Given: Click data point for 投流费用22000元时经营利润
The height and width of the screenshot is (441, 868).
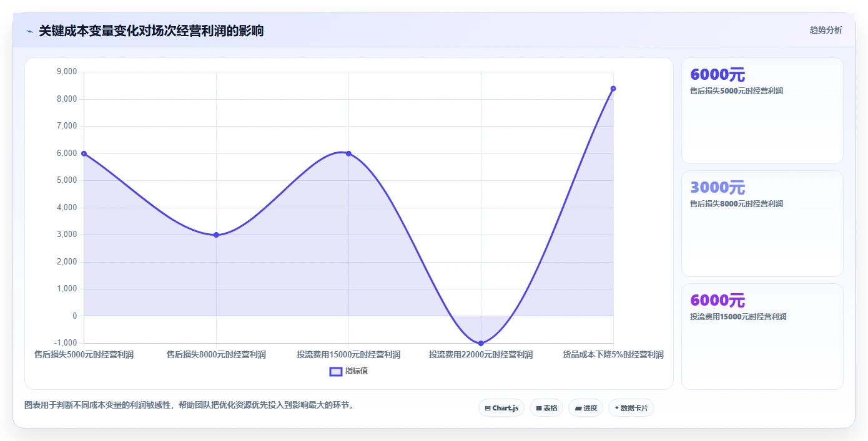Looking at the screenshot, I should point(481,343).
